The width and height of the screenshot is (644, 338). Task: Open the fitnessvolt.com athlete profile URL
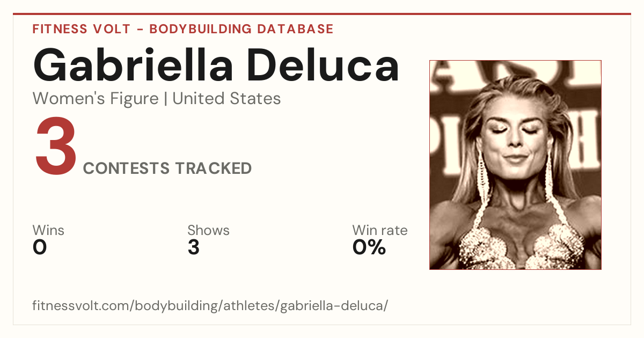(x=210, y=306)
